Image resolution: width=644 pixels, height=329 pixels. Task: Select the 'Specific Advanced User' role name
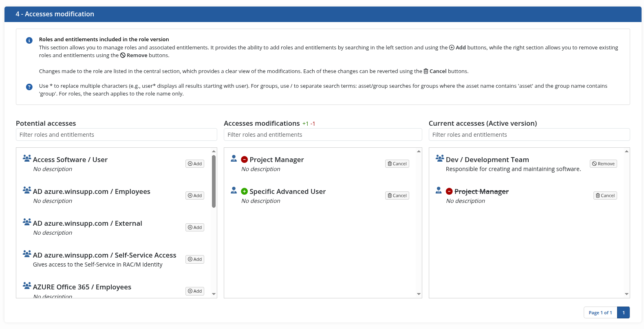288,191
